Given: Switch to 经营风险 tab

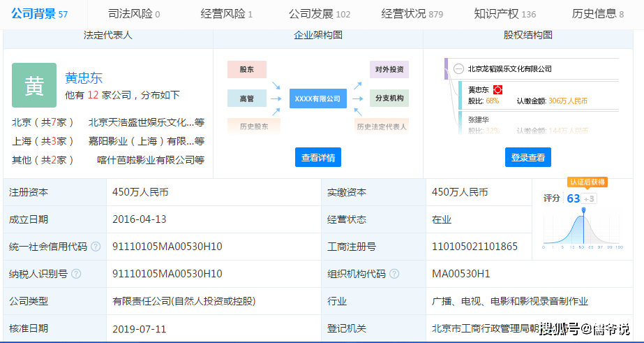Looking at the screenshot, I should coord(226,14).
